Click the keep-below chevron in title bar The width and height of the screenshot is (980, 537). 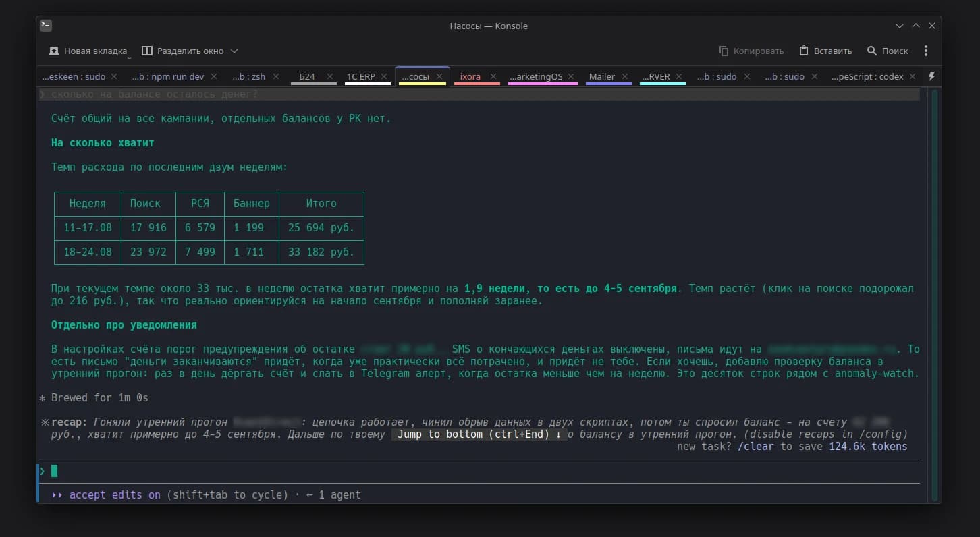(x=900, y=26)
